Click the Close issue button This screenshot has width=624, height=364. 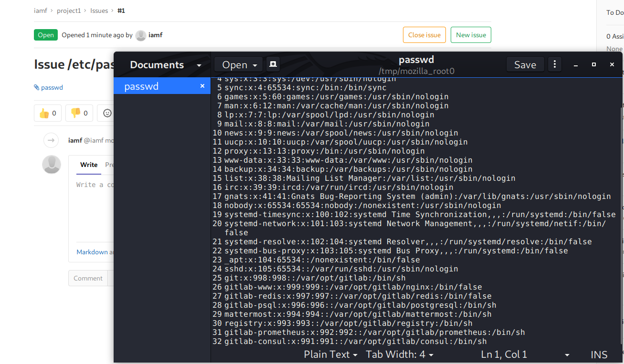pyautogui.click(x=424, y=35)
